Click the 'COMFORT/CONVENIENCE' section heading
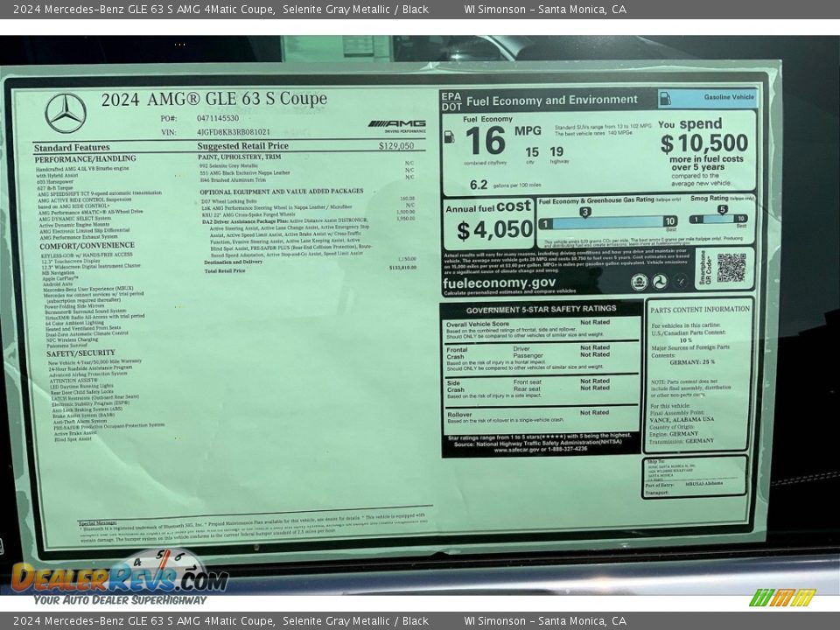 coord(87,246)
